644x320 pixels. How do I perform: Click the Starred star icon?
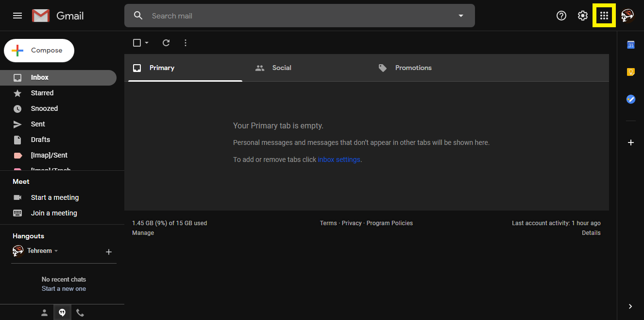tap(17, 93)
